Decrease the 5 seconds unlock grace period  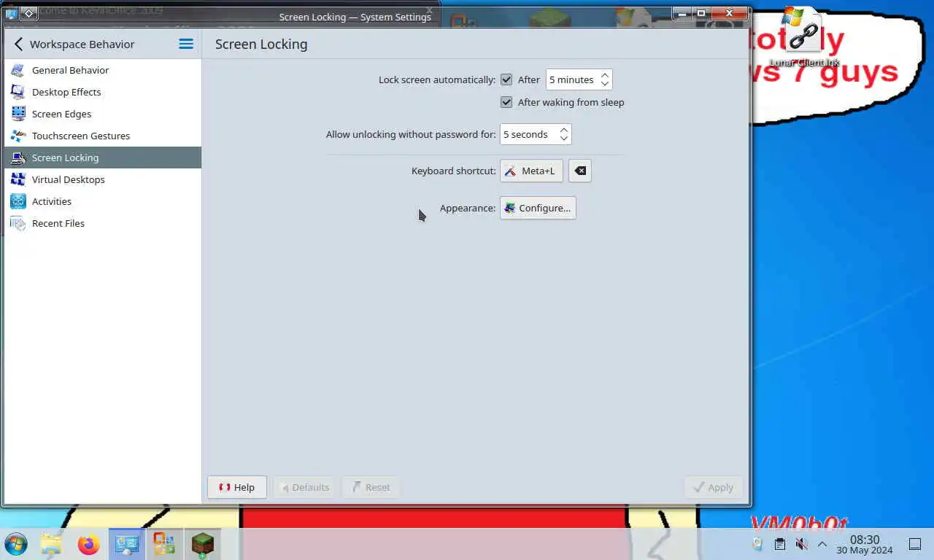(x=563, y=139)
